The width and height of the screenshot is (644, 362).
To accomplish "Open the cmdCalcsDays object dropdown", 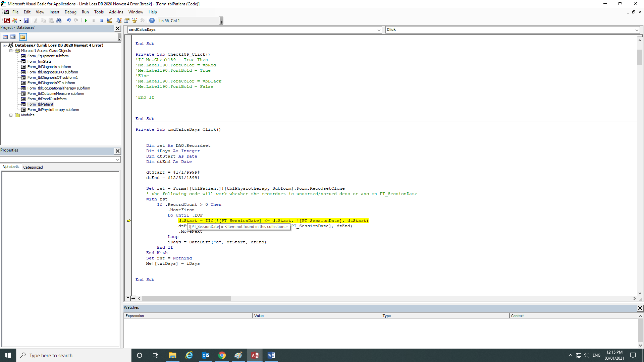I will [x=379, y=30].
